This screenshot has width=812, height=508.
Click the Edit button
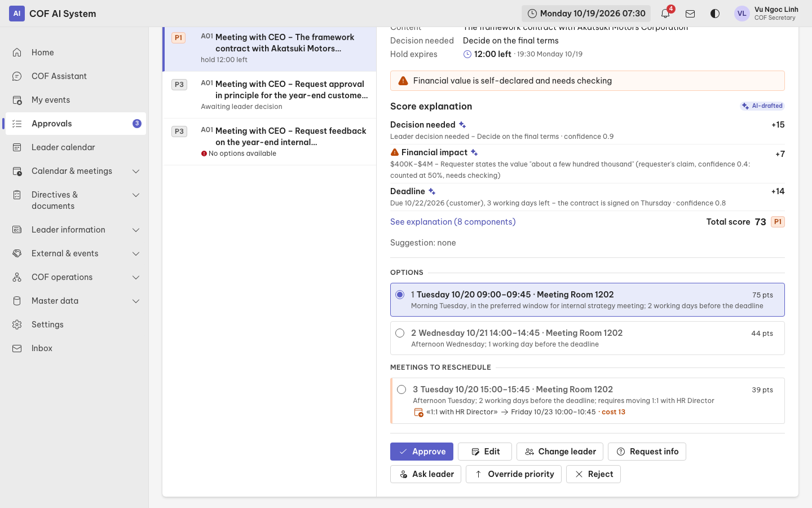pyautogui.click(x=485, y=452)
